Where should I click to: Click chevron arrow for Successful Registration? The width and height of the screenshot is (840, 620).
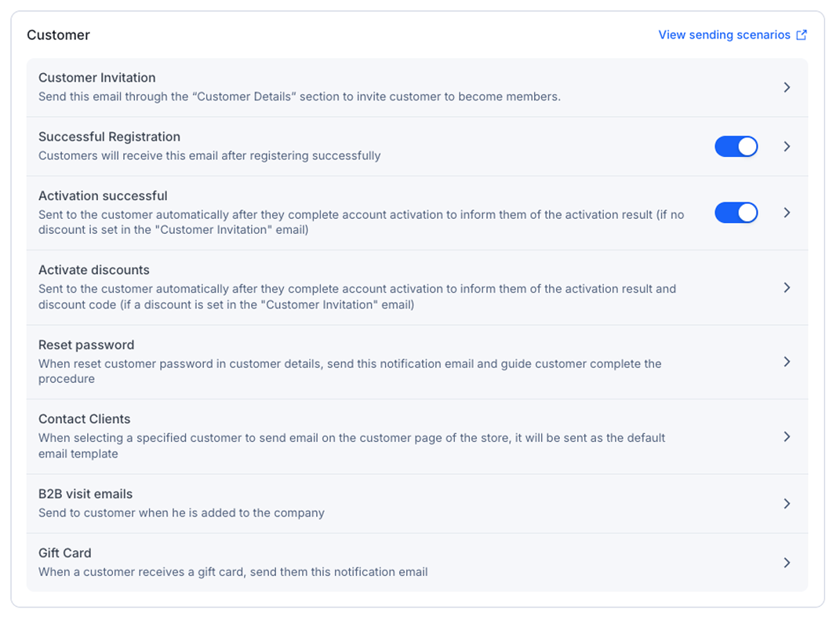pyautogui.click(x=787, y=147)
